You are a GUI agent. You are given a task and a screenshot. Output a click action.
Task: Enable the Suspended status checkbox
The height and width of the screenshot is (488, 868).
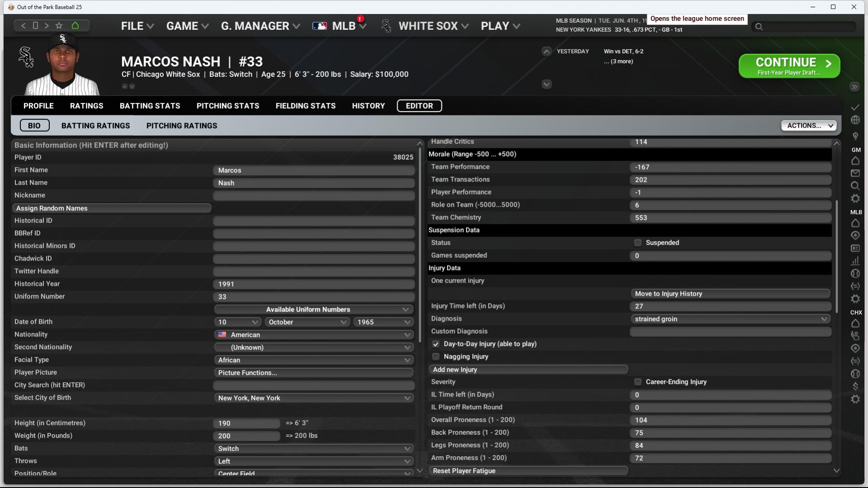(638, 243)
